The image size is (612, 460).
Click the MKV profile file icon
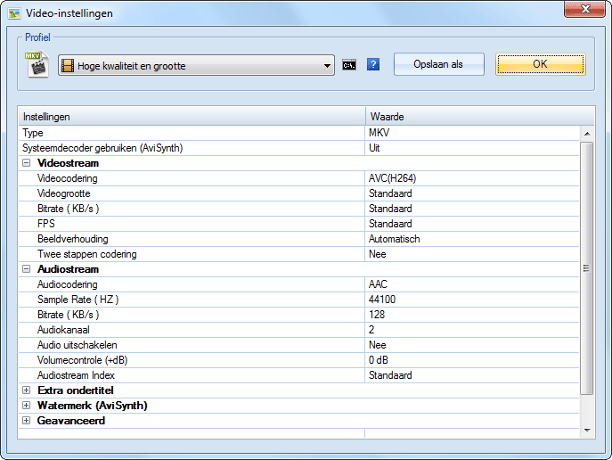tap(37, 64)
